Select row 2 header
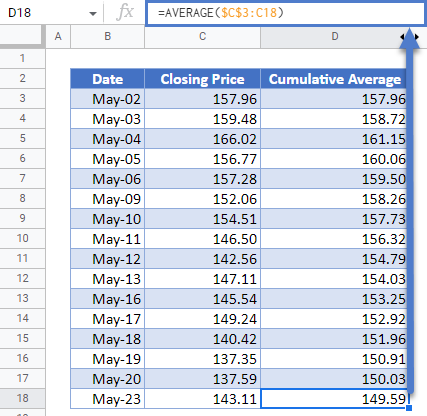 [22, 78]
